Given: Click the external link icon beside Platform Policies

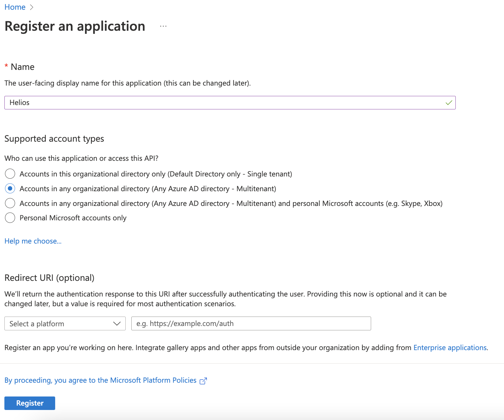Looking at the screenshot, I should tap(203, 381).
